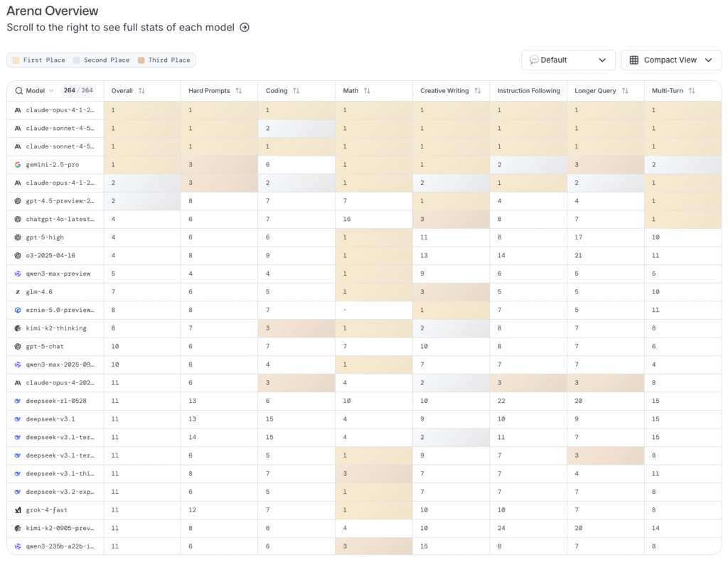This screenshot has height=562, width=728.
Task: Open the Compact View dropdown
Action: pyautogui.click(x=670, y=60)
